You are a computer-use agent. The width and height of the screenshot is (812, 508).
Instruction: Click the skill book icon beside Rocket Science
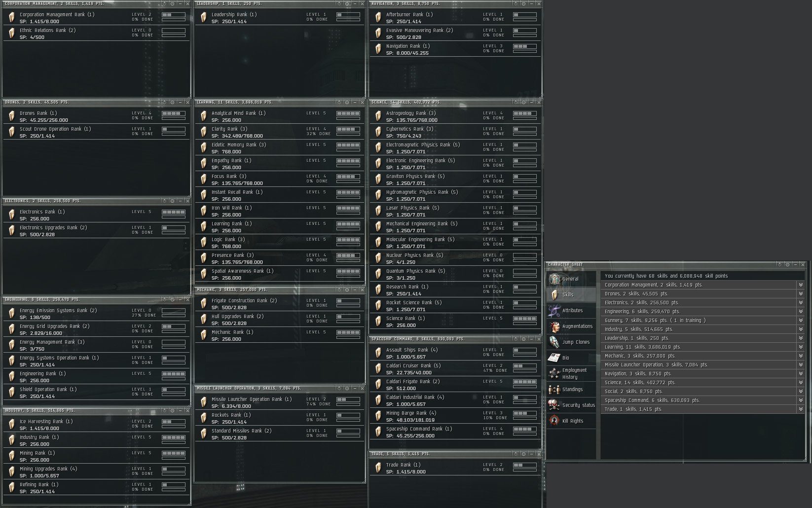pyautogui.click(x=378, y=306)
